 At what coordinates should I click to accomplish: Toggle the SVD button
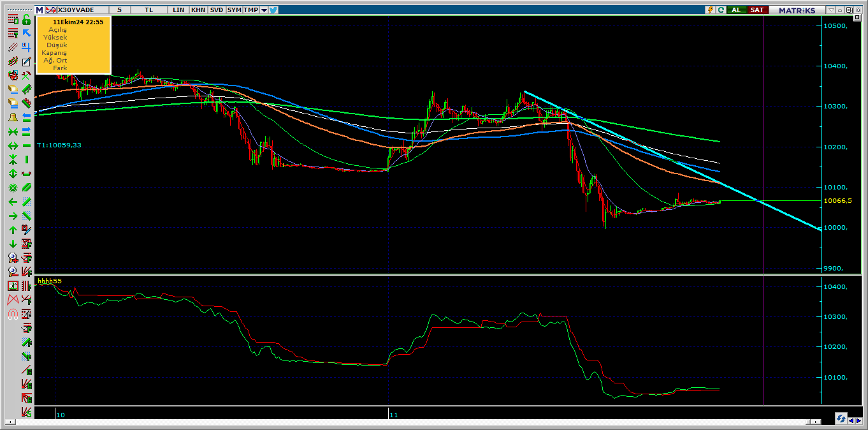[x=217, y=10]
